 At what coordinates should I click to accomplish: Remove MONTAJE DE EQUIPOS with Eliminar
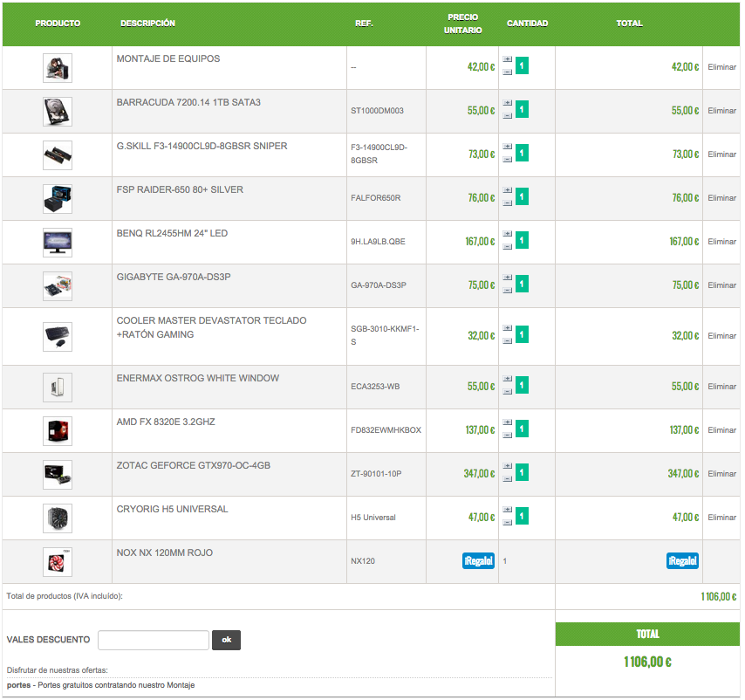click(721, 67)
